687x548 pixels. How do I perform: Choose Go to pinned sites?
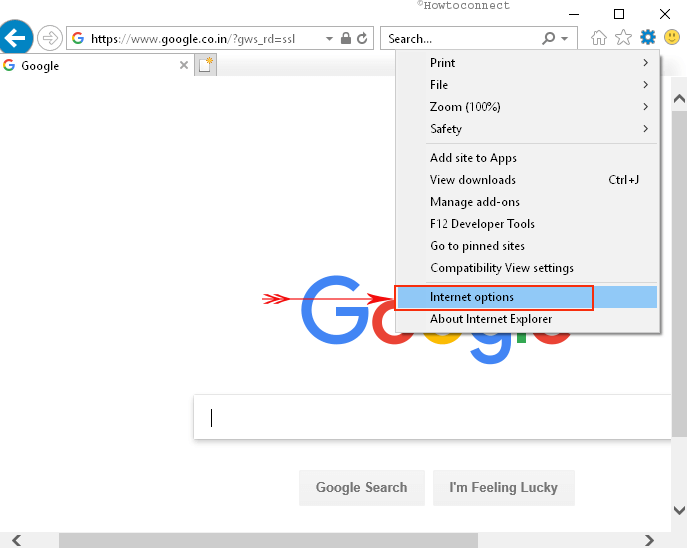(528, 246)
